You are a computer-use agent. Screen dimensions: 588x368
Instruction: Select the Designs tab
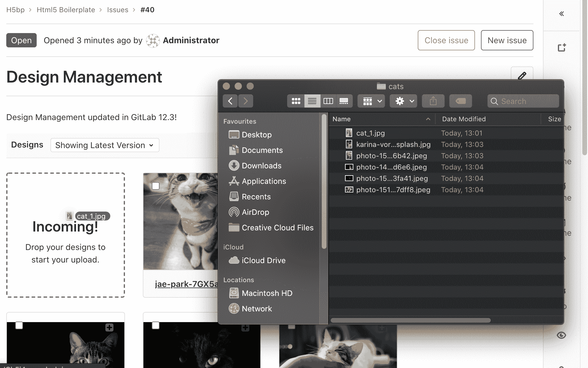[27, 145]
